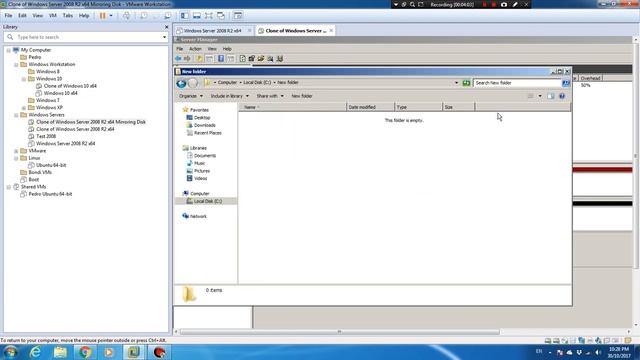Click the refresh button beside address bar
The width and height of the screenshot is (640, 360).
point(466,83)
